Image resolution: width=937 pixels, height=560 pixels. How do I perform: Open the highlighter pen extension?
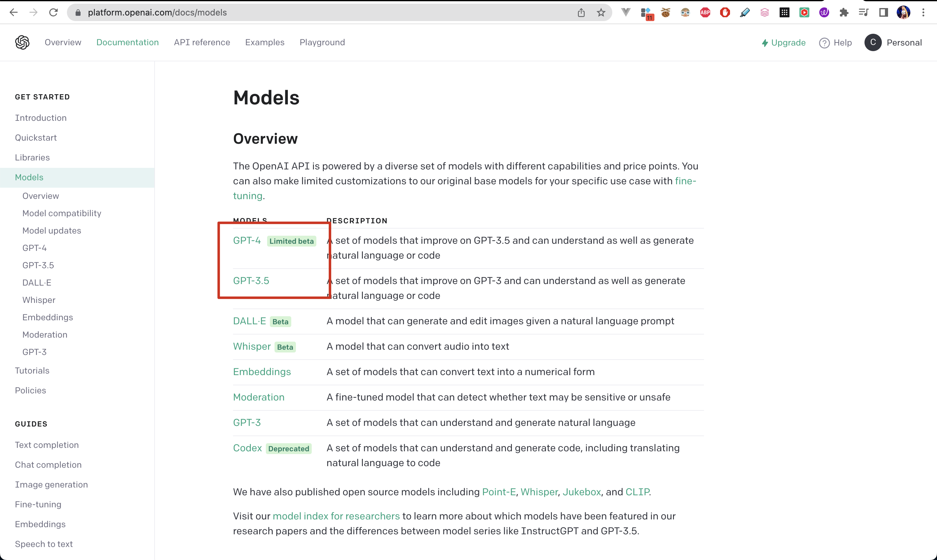[x=745, y=12]
